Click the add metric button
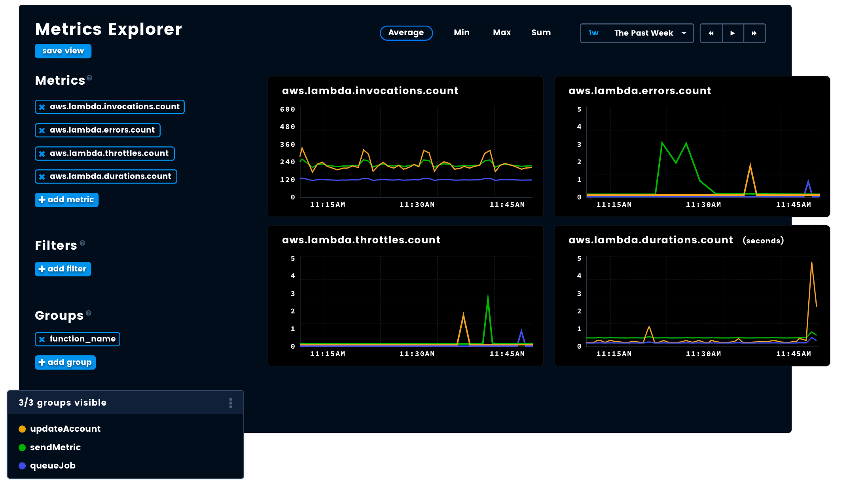Image resolution: width=868 pixels, height=497 pixels. [x=67, y=200]
